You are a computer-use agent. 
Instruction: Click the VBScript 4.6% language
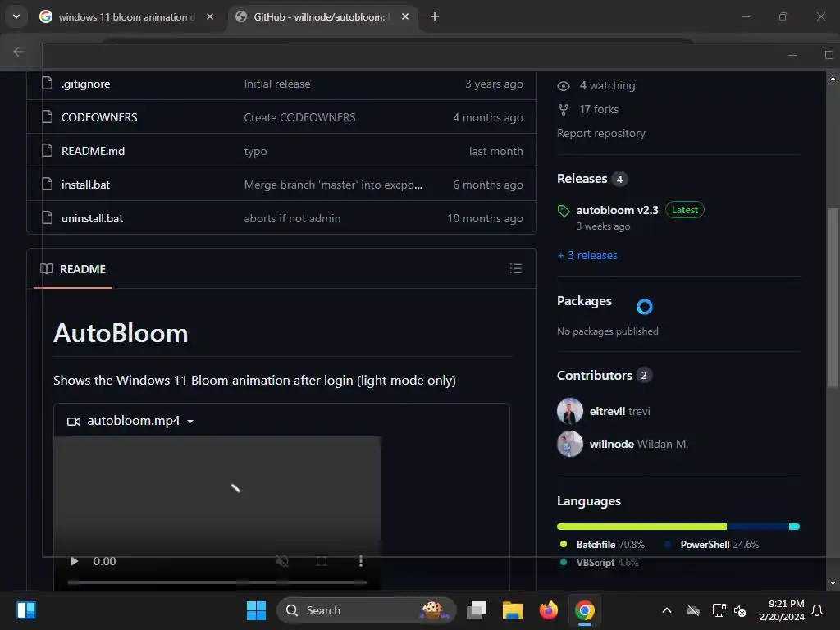[608, 563]
